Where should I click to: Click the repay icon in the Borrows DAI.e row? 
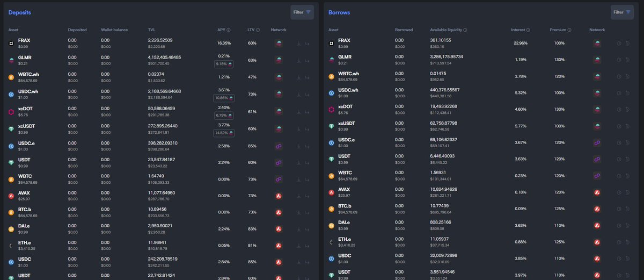pos(627,225)
